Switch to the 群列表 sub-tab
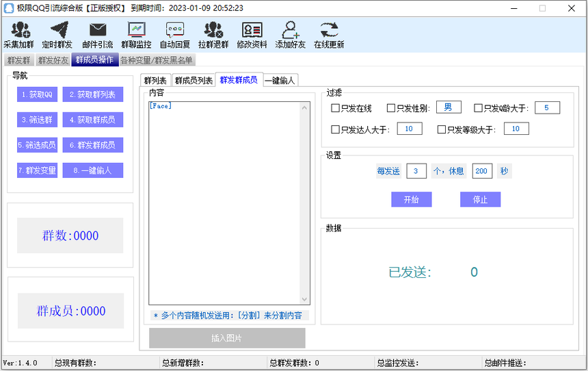 pos(155,80)
